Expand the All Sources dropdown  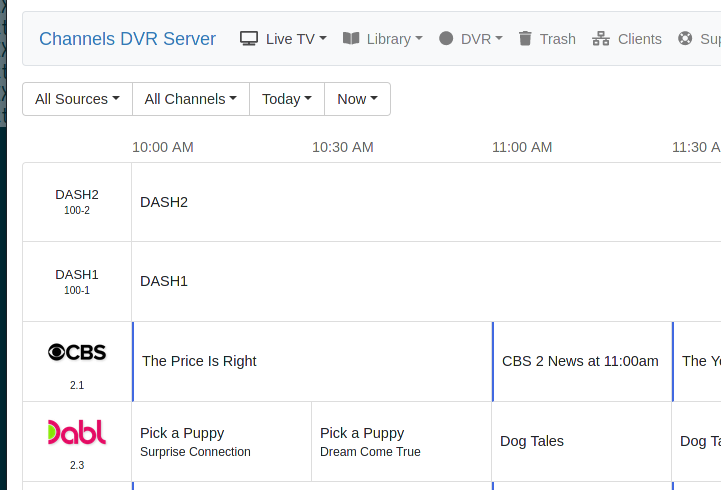(77, 99)
